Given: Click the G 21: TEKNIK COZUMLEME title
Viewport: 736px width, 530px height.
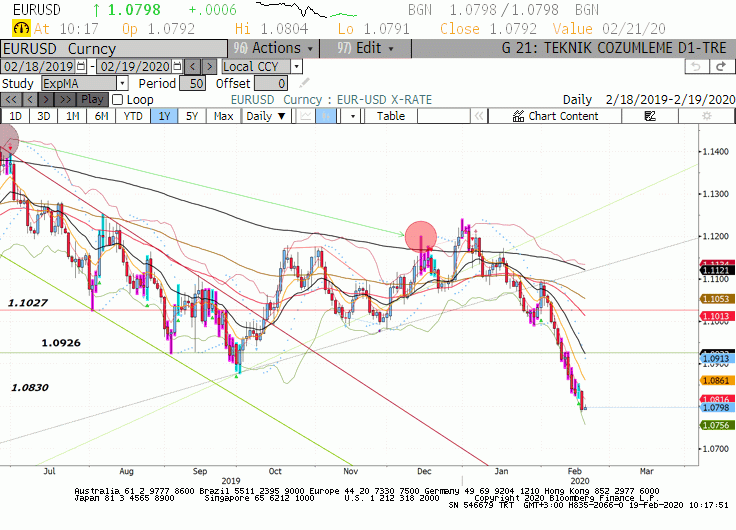Looking at the screenshot, I should (614, 48).
